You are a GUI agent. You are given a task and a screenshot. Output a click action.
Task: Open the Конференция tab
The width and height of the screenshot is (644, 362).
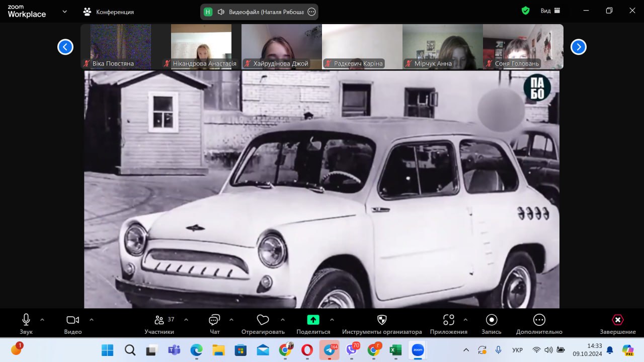pos(109,12)
